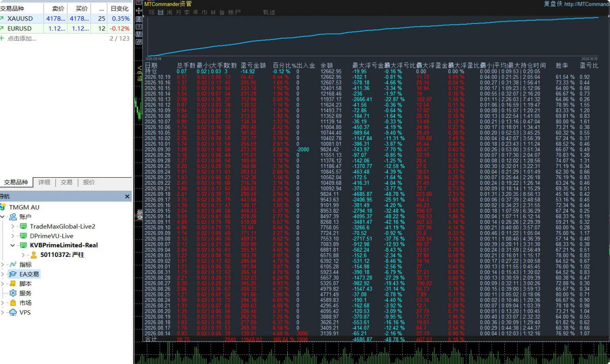Click the 指标 indicators icon

(x=13, y=264)
